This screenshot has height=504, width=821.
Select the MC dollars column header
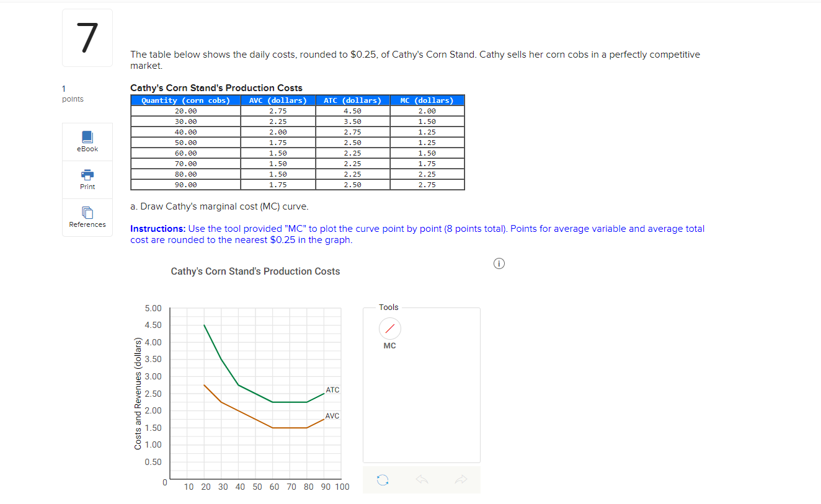[x=427, y=100]
